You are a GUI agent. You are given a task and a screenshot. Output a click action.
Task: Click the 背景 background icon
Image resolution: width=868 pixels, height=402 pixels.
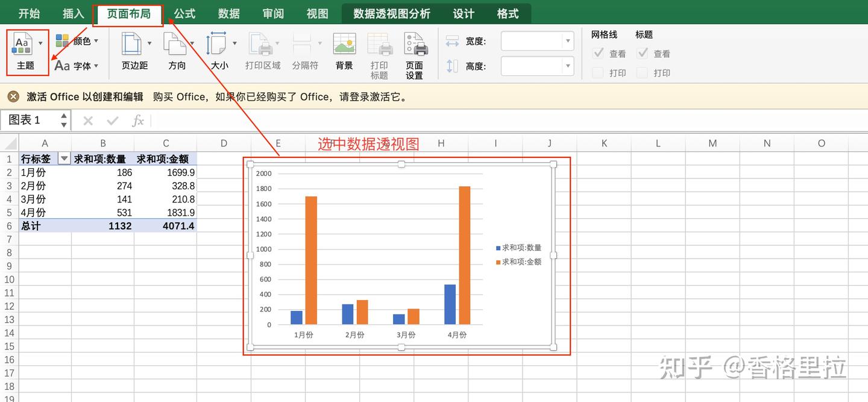[x=344, y=44]
